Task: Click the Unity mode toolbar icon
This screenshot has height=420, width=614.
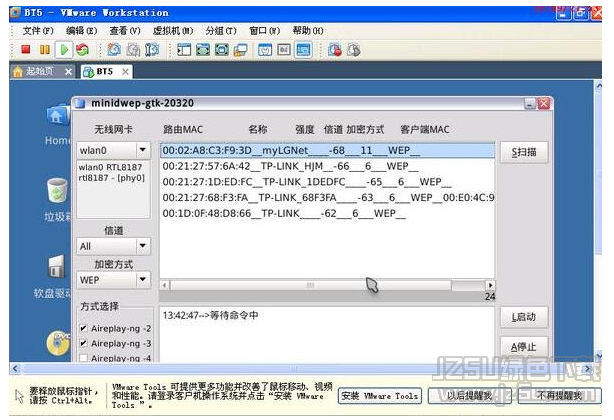Action: 240,50
